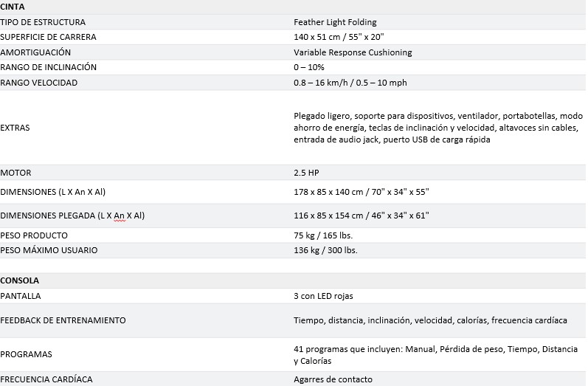Click the Agarres de contacto value
Screen dimensions: 588x386
tap(333, 379)
